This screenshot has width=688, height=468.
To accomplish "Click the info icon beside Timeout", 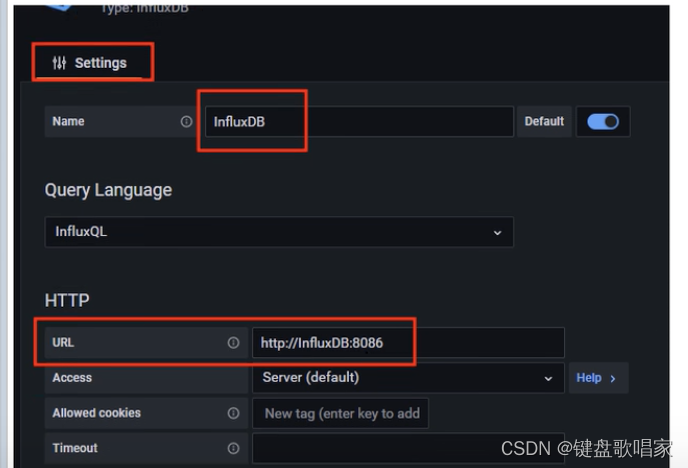I will tap(233, 448).
